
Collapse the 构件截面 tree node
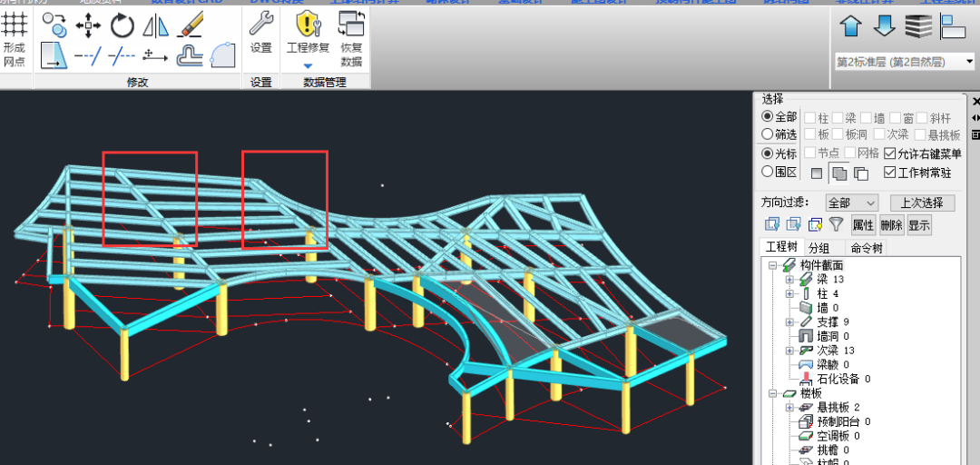coord(772,265)
